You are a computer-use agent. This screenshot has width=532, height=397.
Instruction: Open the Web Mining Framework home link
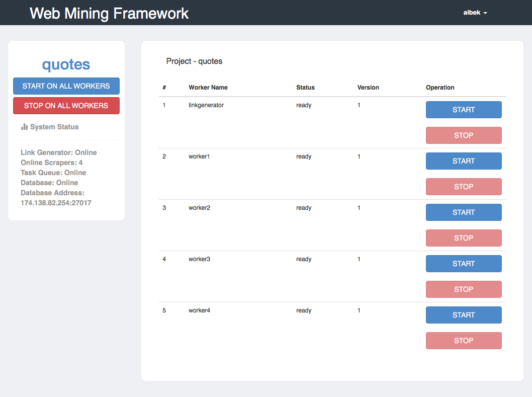(109, 14)
